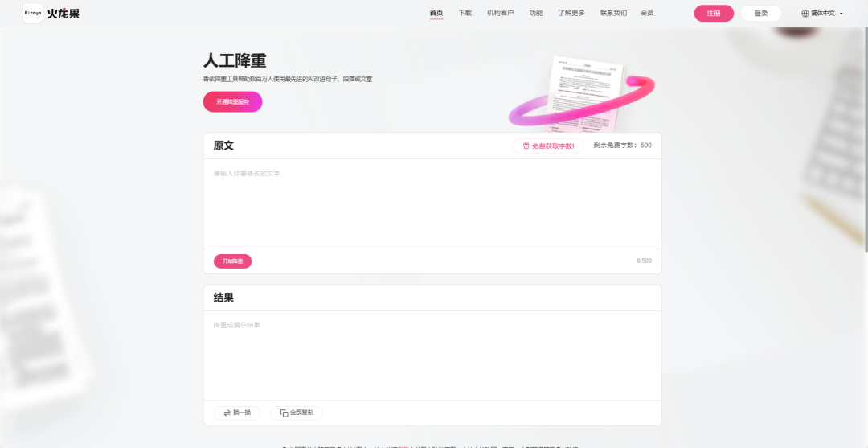The image size is (868, 448).
Task: Click the 火龙果 brand name
Action: point(63,14)
